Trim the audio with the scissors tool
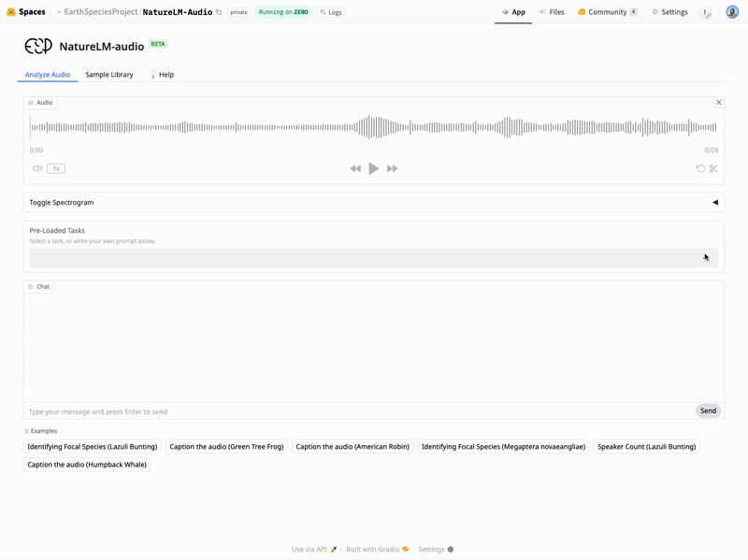The image size is (748, 560). [x=713, y=168]
